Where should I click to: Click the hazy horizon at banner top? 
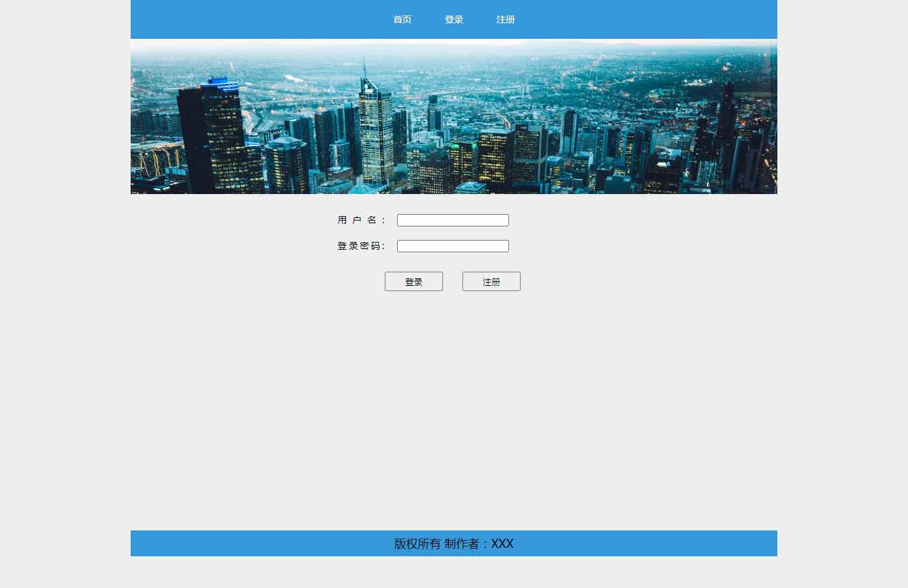[454, 49]
